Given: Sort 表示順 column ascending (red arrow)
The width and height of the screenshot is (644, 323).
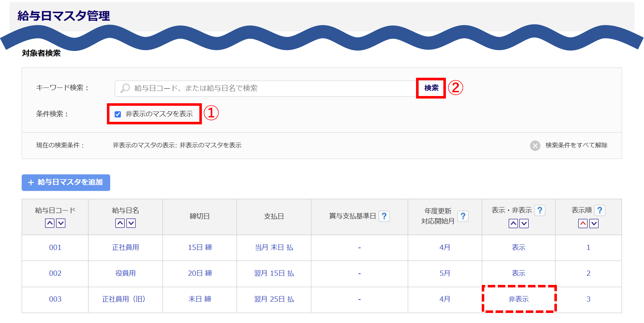Looking at the screenshot, I should point(583,224).
